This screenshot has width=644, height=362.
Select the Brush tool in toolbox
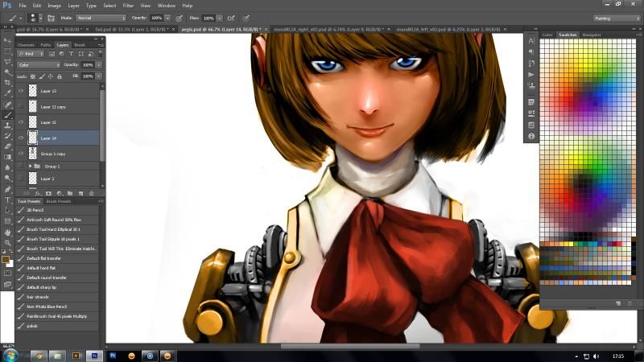coord(7,115)
